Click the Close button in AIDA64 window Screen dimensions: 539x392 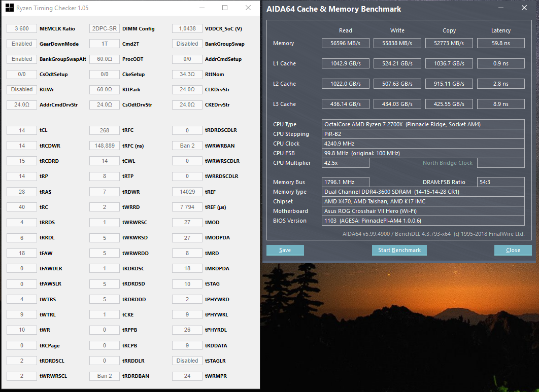click(x=513, y=250)
